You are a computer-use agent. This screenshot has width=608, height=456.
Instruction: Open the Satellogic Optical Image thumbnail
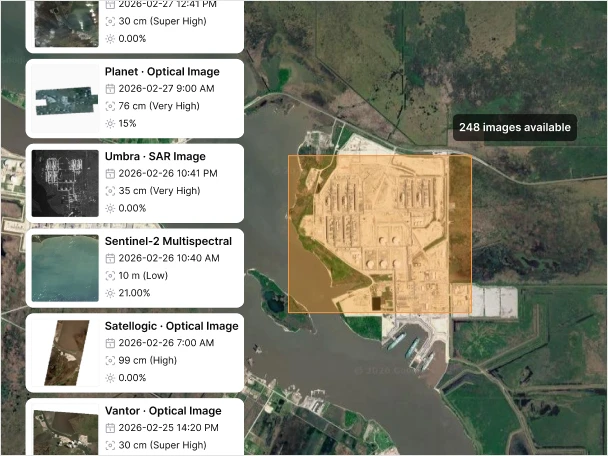65,353
